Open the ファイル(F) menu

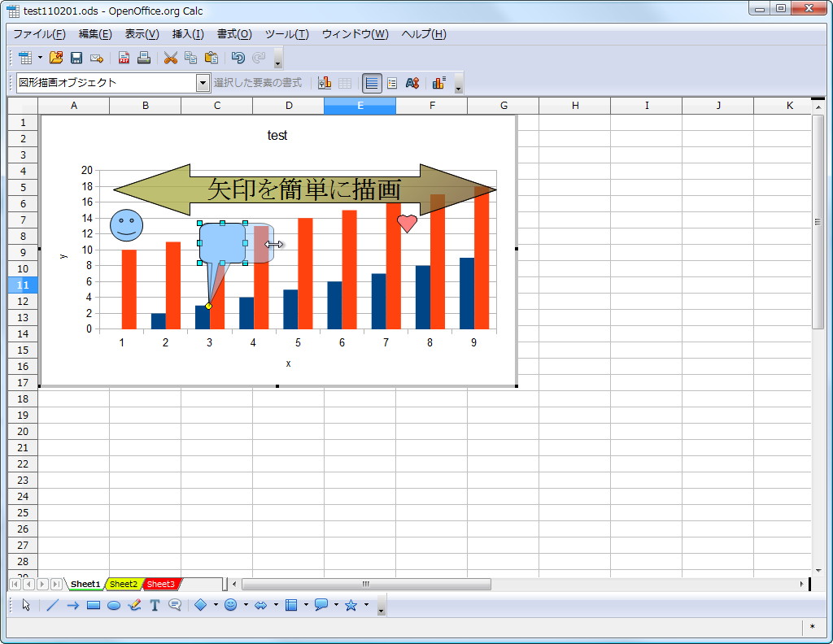pyautogui.click(x=39, y=34)
